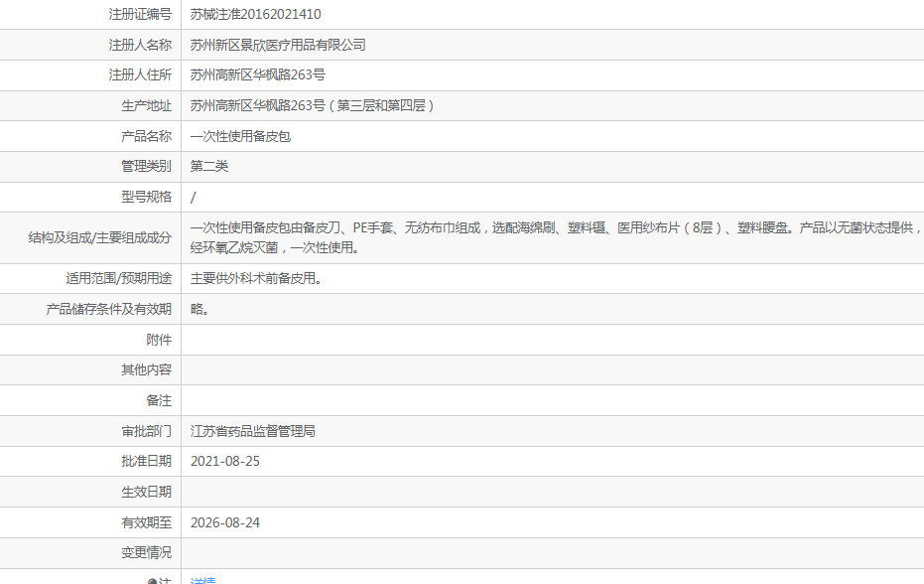Select registration number 苏械注准20162021410
This screenshot has width=924, height=584.
pos(256,14)
